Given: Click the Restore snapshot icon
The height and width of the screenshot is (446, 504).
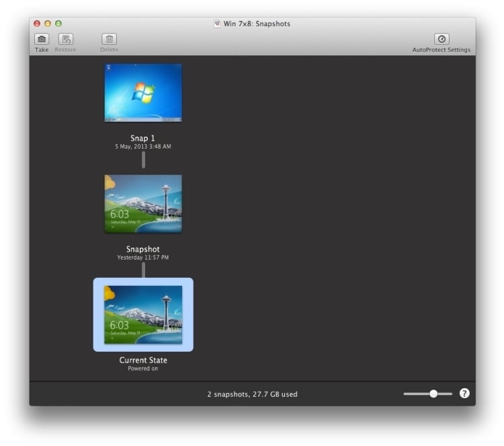Looking at the screenshot, I should coord(65,39).
